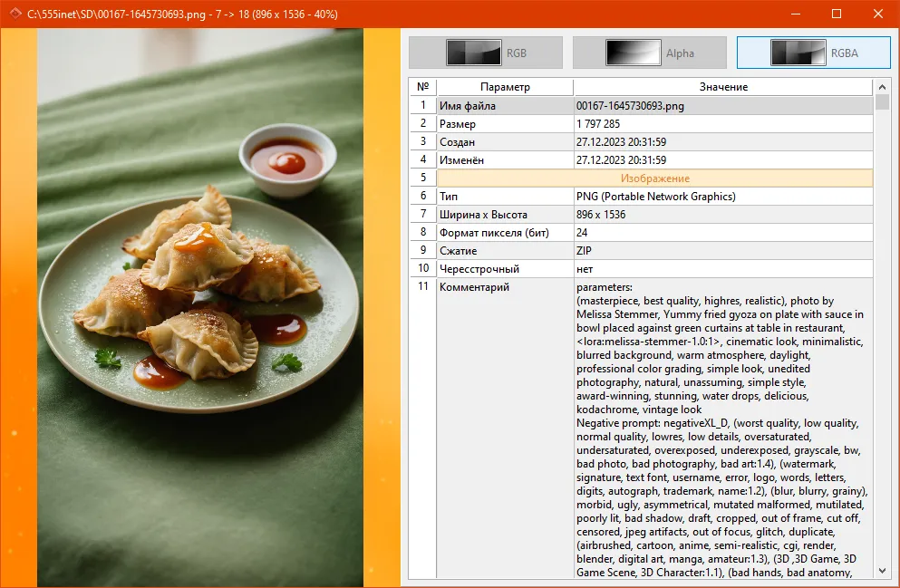The image size is (900, 588).
Task: Click row number 1 cell
Action: click(x=423, y=106)
